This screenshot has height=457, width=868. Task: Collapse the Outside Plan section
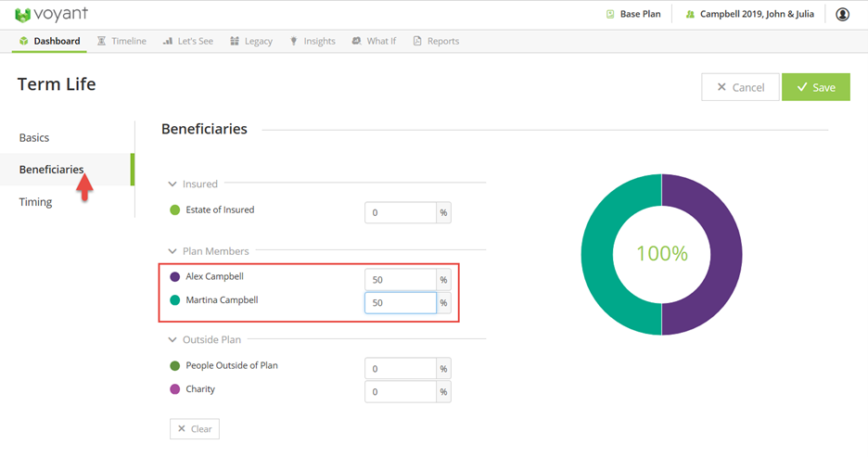[x=172, y=340]
